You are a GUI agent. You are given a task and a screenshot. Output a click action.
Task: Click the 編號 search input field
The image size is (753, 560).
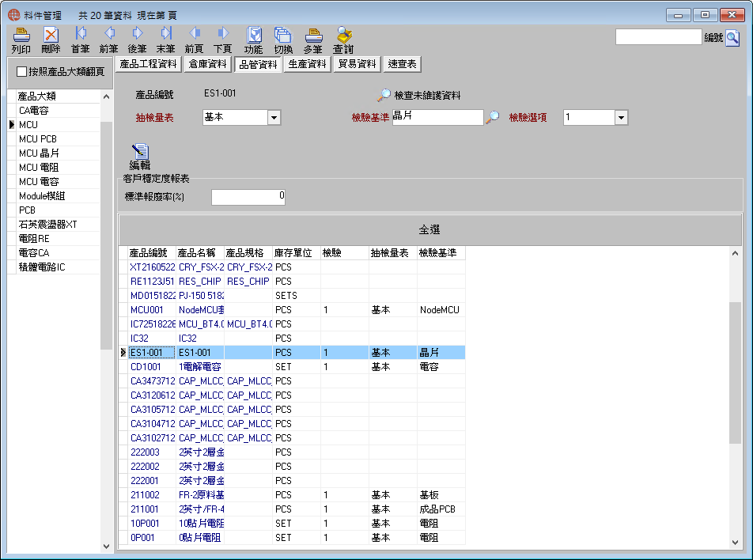[658, 37]
